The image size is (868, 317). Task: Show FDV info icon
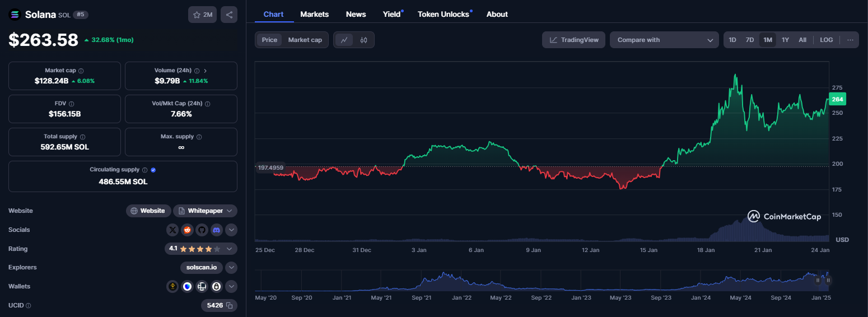pyautogui.click(x=71, y=104)
